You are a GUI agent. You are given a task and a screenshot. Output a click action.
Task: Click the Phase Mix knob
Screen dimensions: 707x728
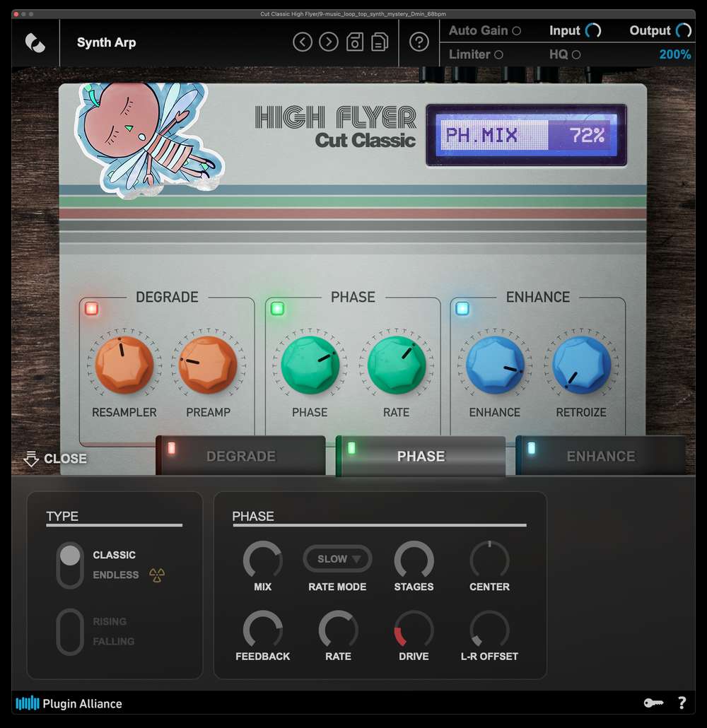[x=263, y=560]
